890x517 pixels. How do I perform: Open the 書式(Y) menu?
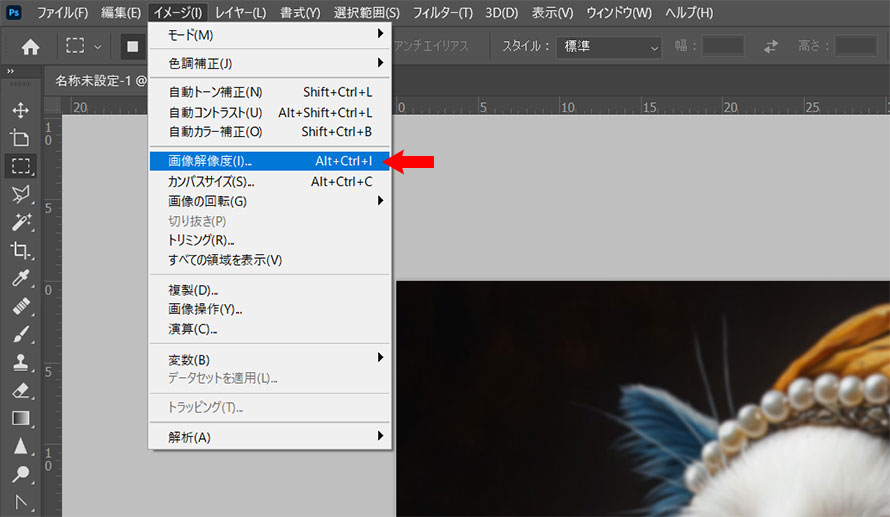pyautogui.click(x=300, y=12)
